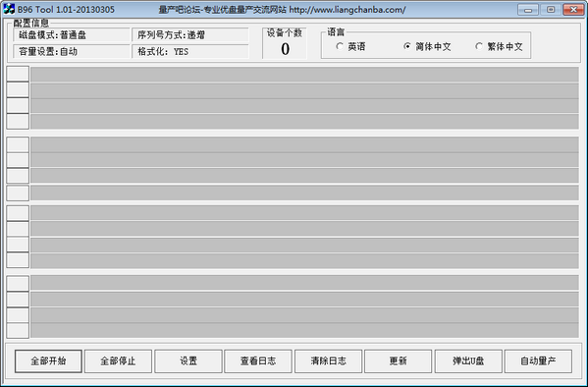
Task: Click 磁盘模式:普通盘 config field
Action: coord(72,35)
